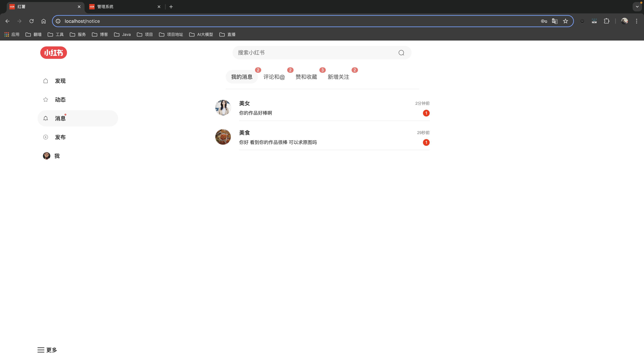Image resolution: width=644 pixels, height=362 pixels.
Task: Open the browser extensions puzzle icon
Action: coord(606,21)
